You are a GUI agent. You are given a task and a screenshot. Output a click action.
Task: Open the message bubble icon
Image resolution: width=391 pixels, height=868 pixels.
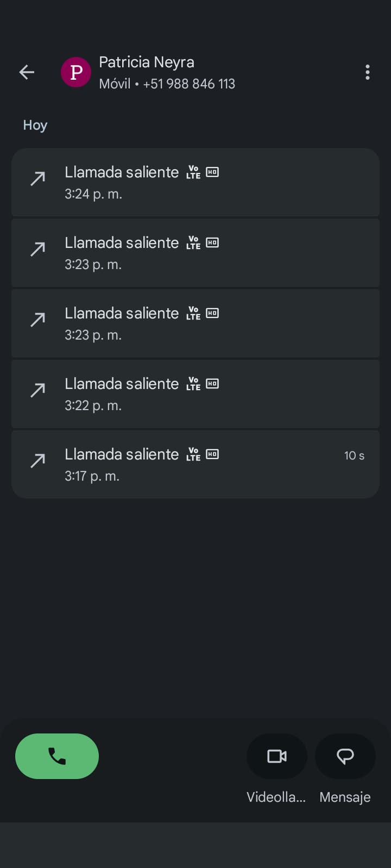(345, 756)
